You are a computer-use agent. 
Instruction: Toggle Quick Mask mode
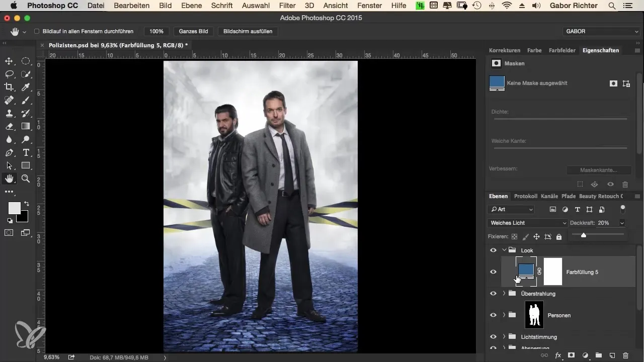pyautogui.click(x=9, y=232)
